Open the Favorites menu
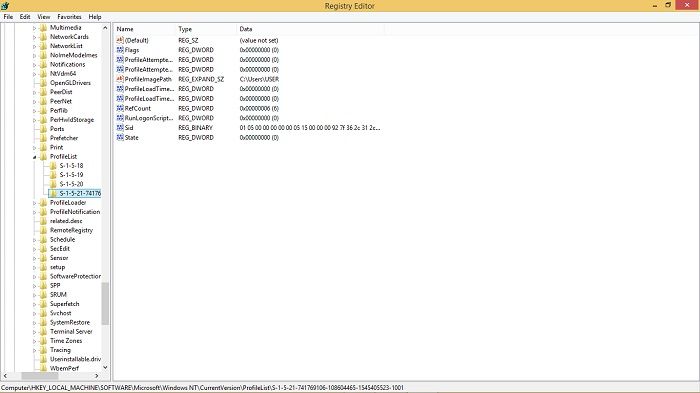Screen dimensions: 700x393 click(x=69, y=17)
